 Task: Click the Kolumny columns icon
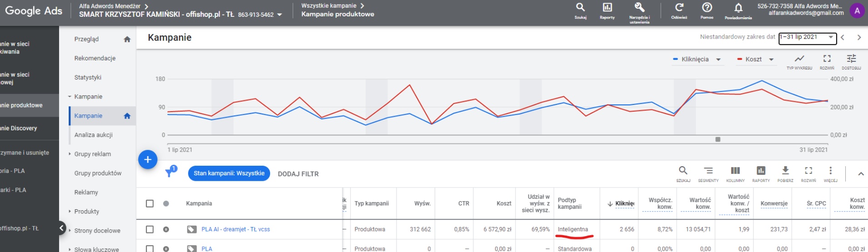coord(735,171)
